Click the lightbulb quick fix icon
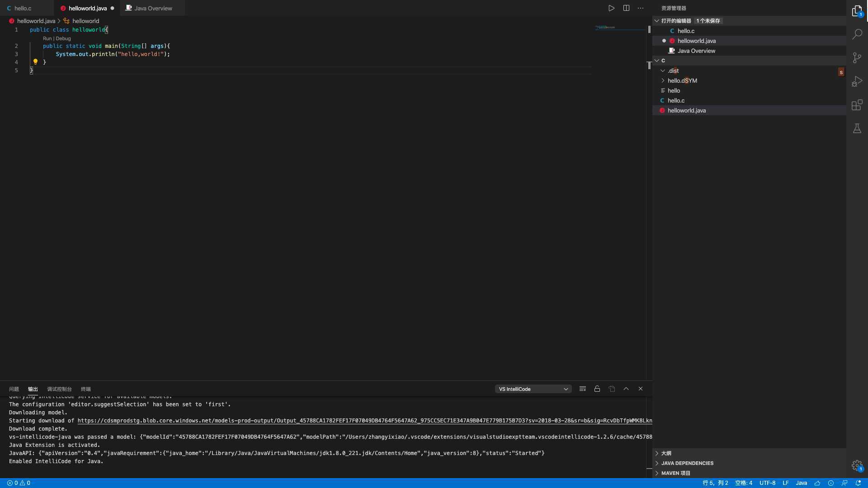This screenshot has height=488, width=868. pos(35,62)
